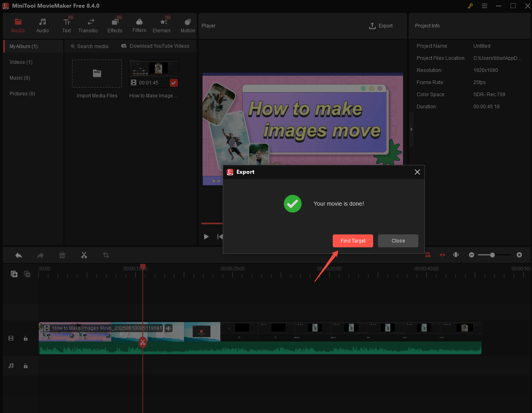Undo the last action
This screenshot has height=413, width=532.
coord(18,255)
